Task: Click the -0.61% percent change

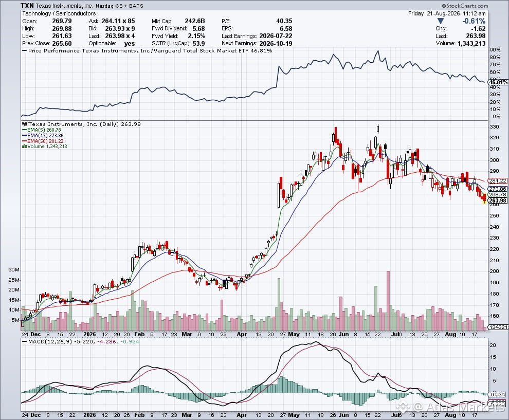Action: click(474, 21)
